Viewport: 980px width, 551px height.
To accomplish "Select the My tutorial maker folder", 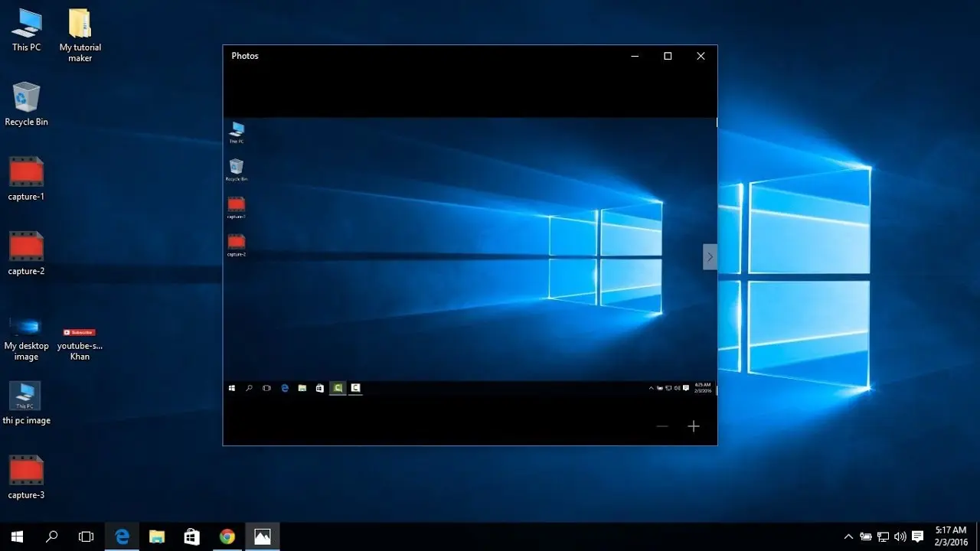I will tap(80, 35).
